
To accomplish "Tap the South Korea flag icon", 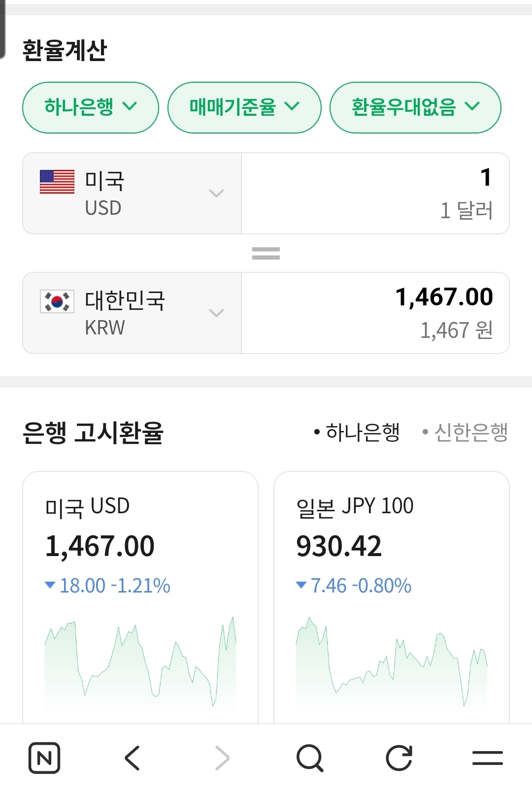I will tap(57, 301).
